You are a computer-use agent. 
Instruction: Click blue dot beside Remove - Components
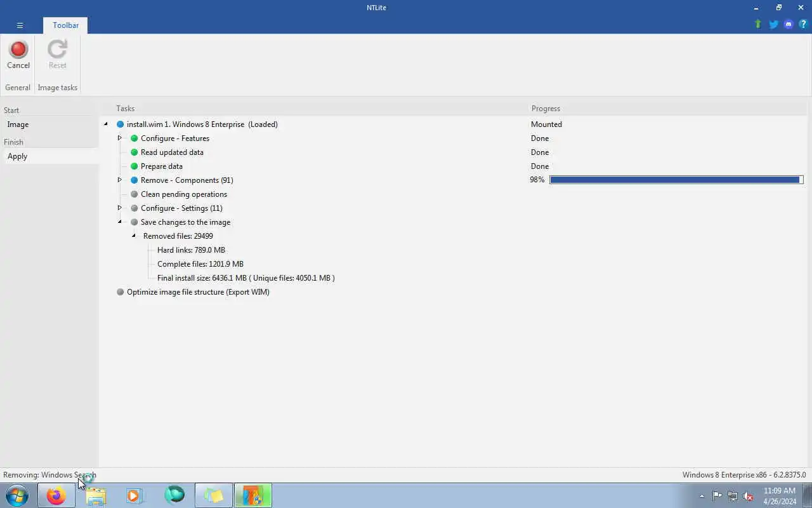(134, 180)
